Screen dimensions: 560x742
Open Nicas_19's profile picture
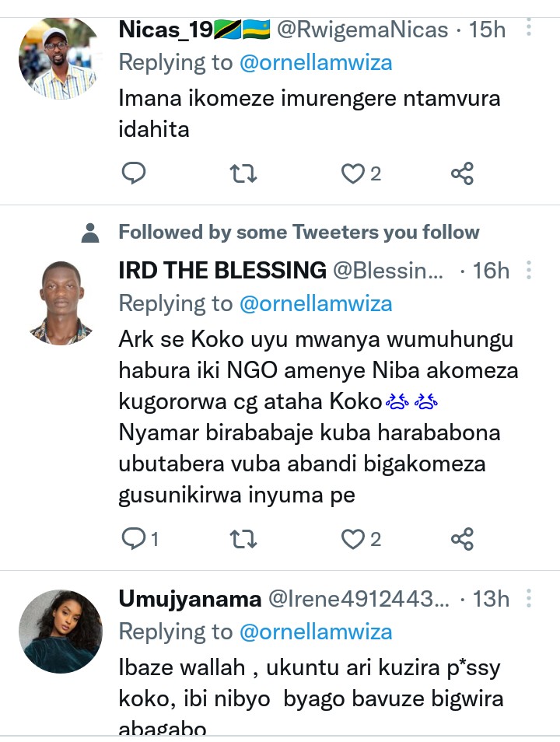[x=60, y=58]
